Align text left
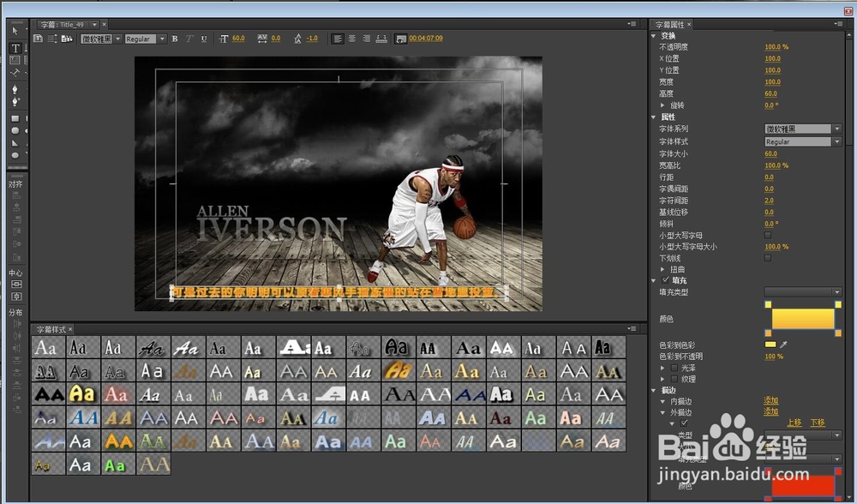857x504 pixels. (338, 39)
